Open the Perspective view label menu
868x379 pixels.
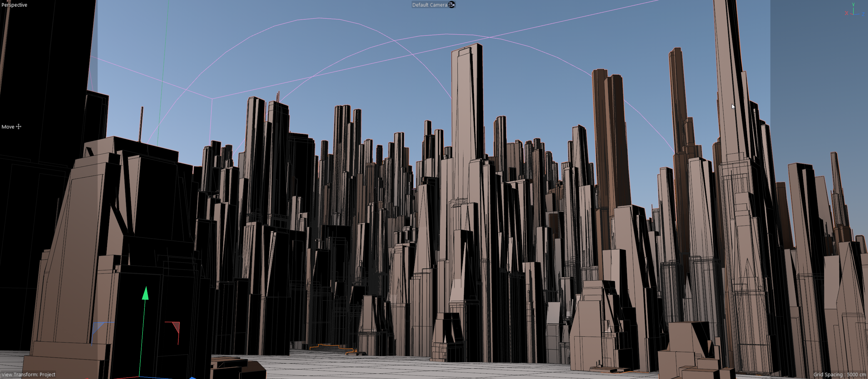(x=14, y=5)
